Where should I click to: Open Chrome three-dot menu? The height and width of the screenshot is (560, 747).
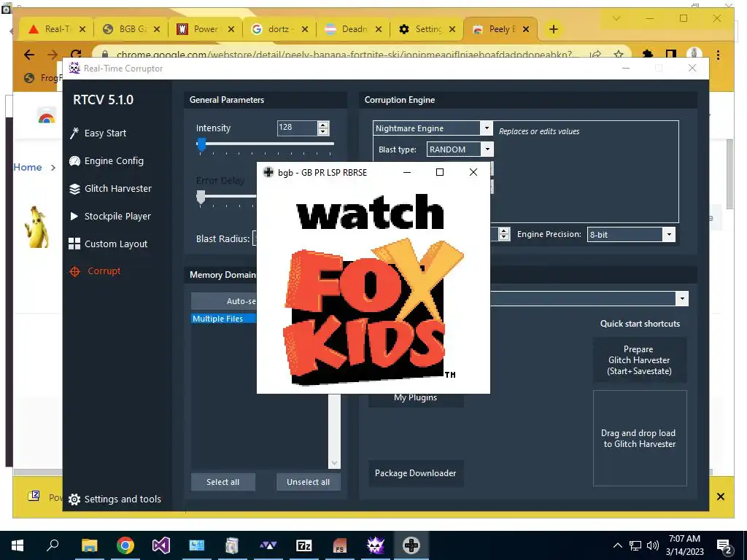(718, 55)
